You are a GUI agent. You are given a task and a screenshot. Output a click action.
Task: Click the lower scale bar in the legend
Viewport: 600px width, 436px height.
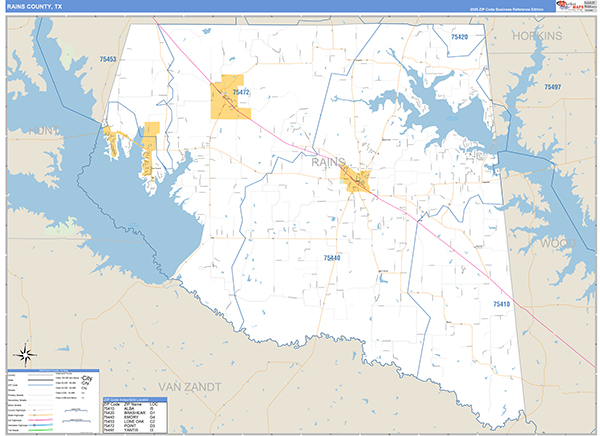click(76, 421)
